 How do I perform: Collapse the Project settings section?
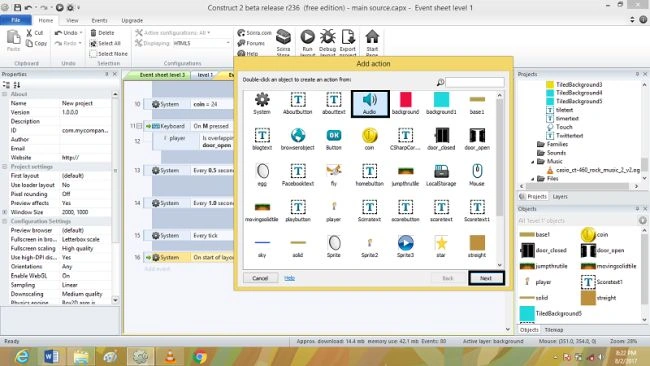click(x=5, y=167)
